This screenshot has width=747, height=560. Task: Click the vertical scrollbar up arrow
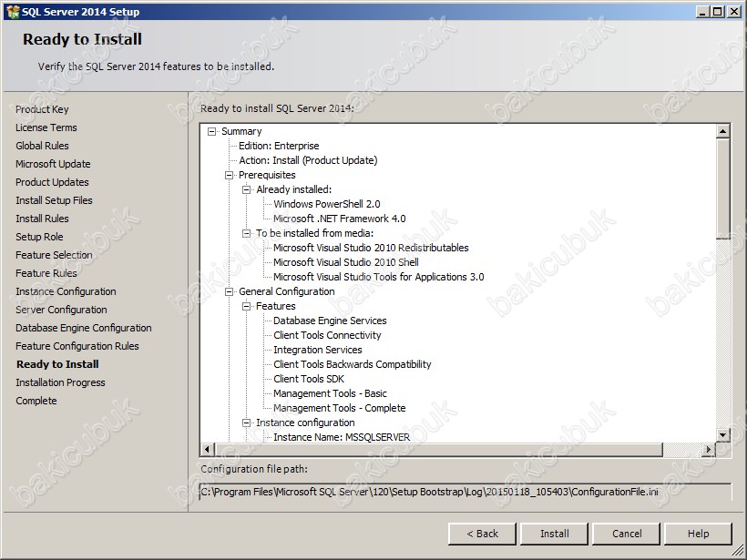click(722, 131)
